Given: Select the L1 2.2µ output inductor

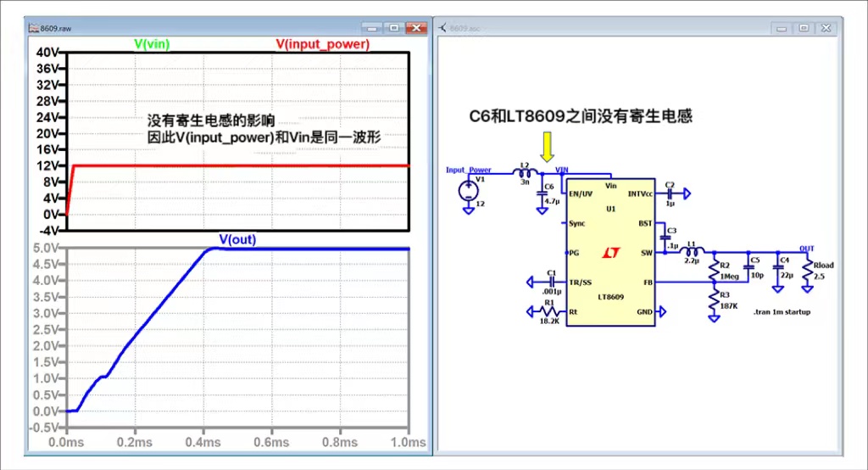Looking at the screenshot, I should pyautogui.click(x=692, y=252).
